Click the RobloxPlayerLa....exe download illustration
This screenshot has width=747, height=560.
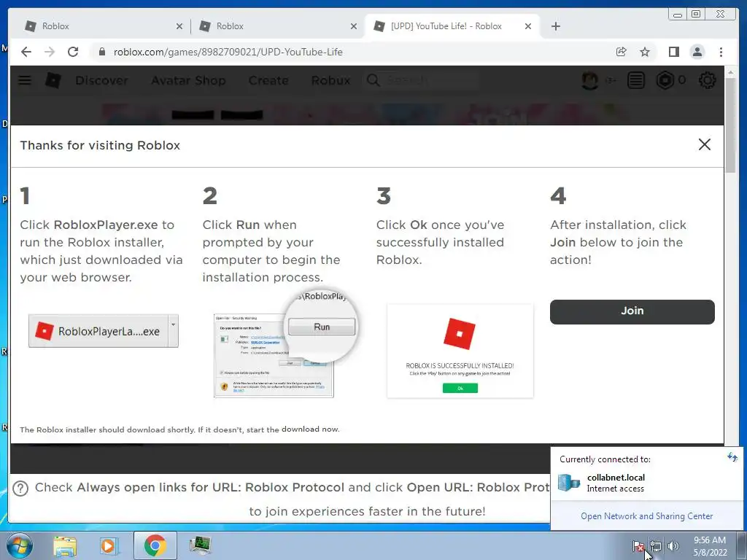click(x=104, y=331)
